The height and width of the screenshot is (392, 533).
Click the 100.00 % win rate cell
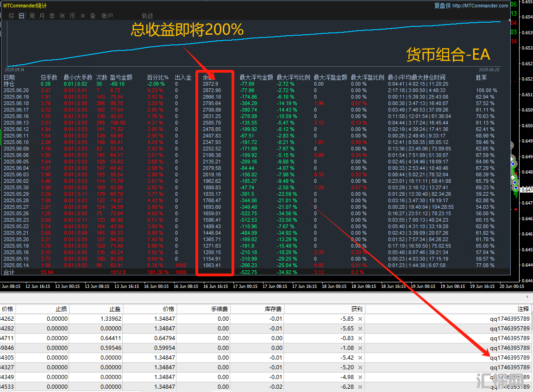coord(486,90)
